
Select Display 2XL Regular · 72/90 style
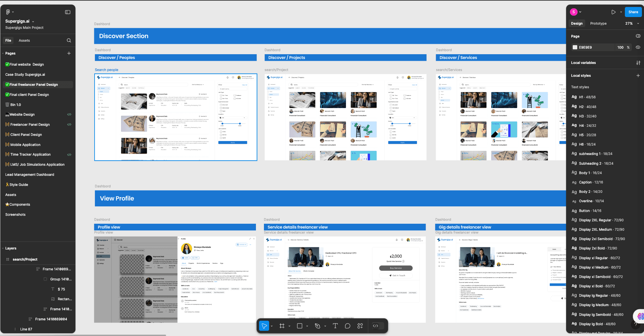pyautogui.click(x=601, y=220)
